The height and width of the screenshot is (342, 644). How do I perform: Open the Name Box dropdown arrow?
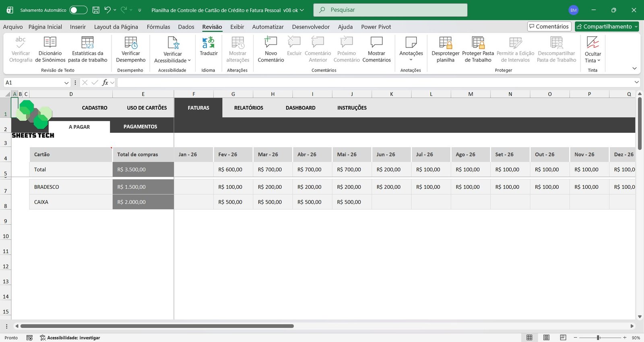point(66,83)
